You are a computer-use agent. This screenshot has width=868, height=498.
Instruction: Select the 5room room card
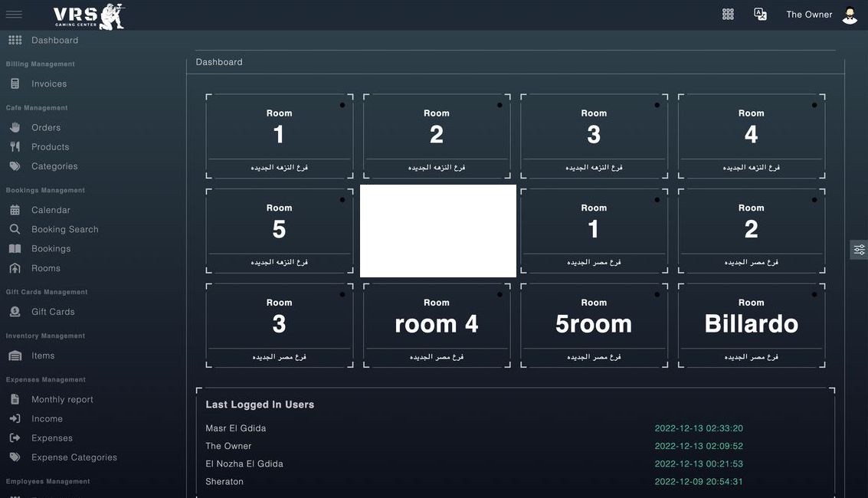pyautogui.click(x=594, y=326)
